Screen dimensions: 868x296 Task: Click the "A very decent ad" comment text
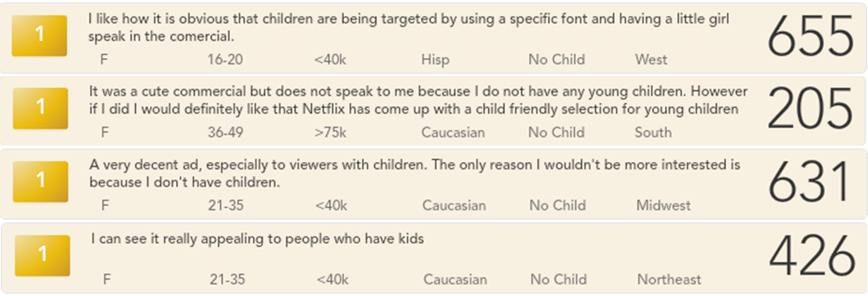(414, 173)
